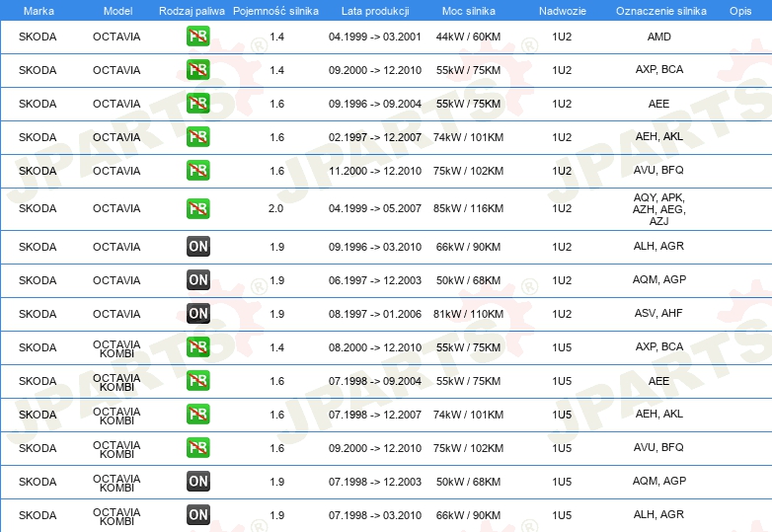Click the Opis column header
The width and height of the screenshot is (772, 532).
pos(740,11)
